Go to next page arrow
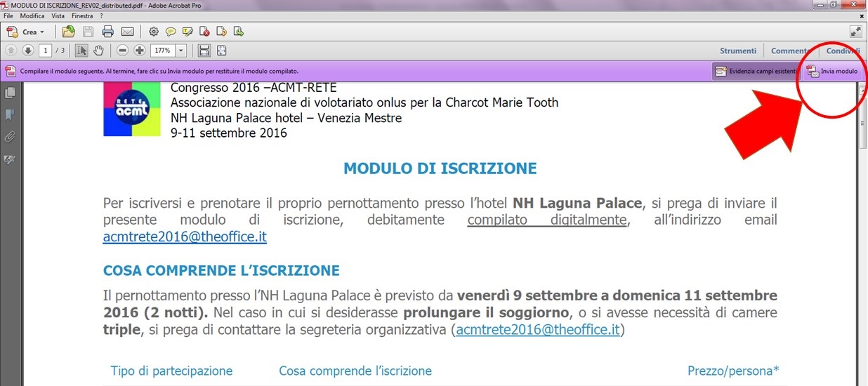This screenshot has width=868, height=386. click(x=27, y=51)
